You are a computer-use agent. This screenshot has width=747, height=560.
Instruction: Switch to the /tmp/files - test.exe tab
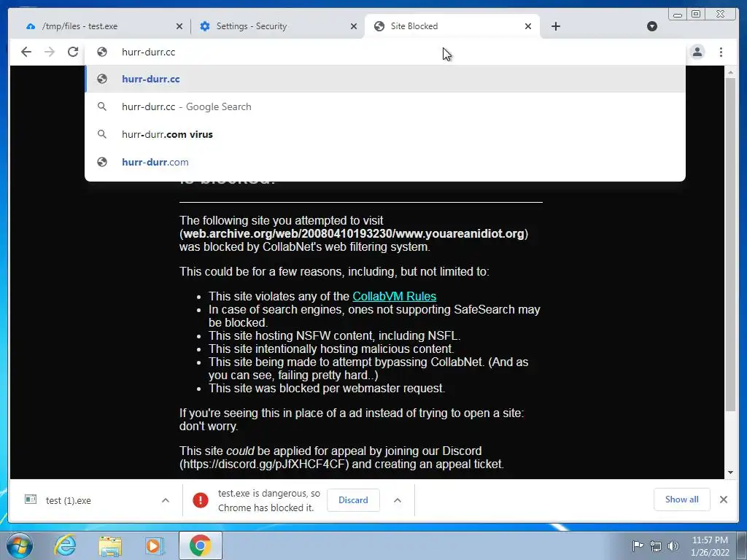[99, 26]
